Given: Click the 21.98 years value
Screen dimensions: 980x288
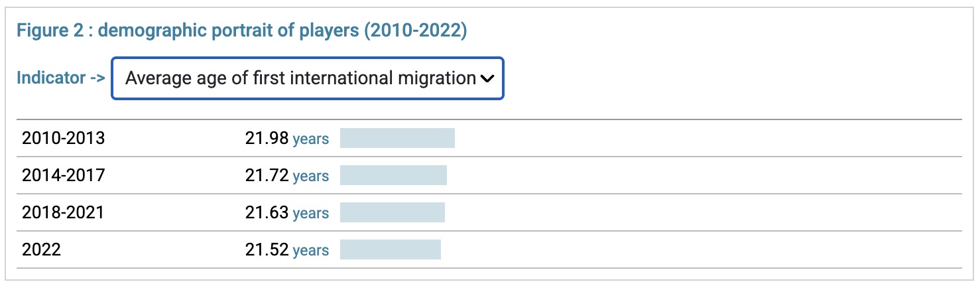Looking at the screenshot, I should [287, 139].
